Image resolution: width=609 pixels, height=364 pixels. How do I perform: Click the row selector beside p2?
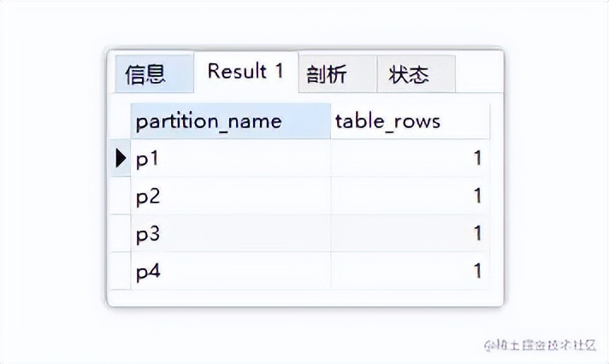tap(121, 196)
